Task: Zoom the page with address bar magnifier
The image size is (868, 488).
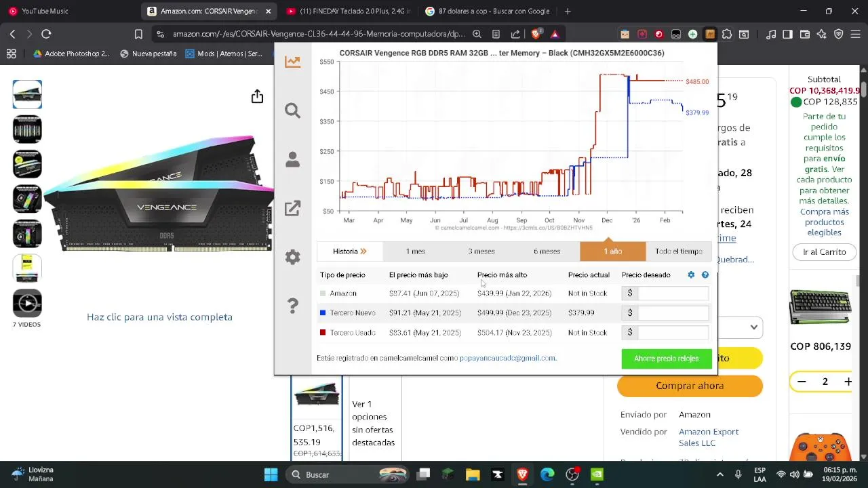Action: point(477,34)
